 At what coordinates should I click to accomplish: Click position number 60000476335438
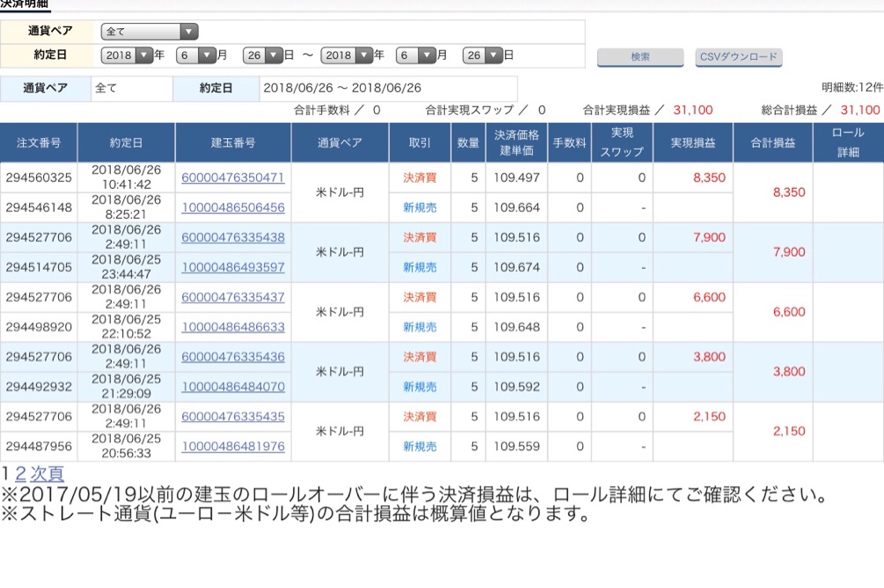click(x=233, y=237)
